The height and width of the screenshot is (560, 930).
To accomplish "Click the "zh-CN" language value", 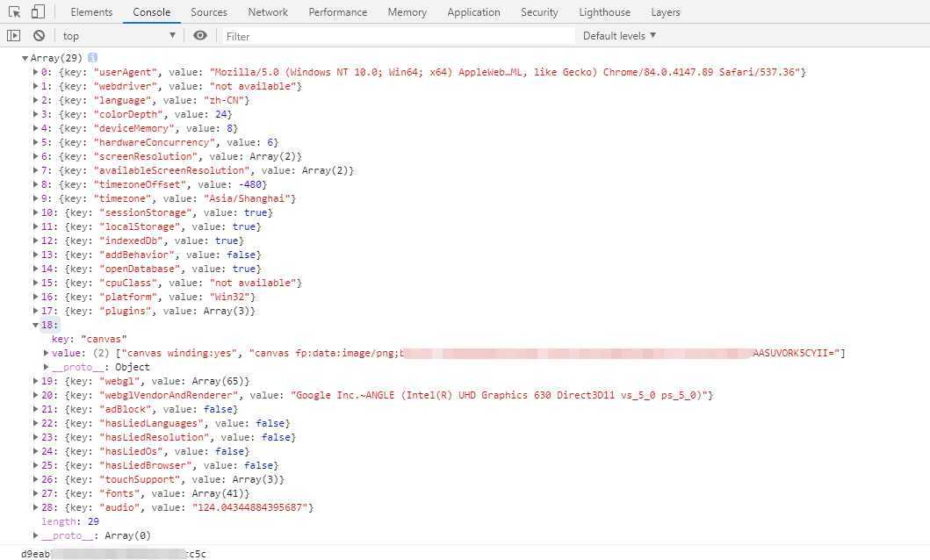I will (x=224, y=100).
